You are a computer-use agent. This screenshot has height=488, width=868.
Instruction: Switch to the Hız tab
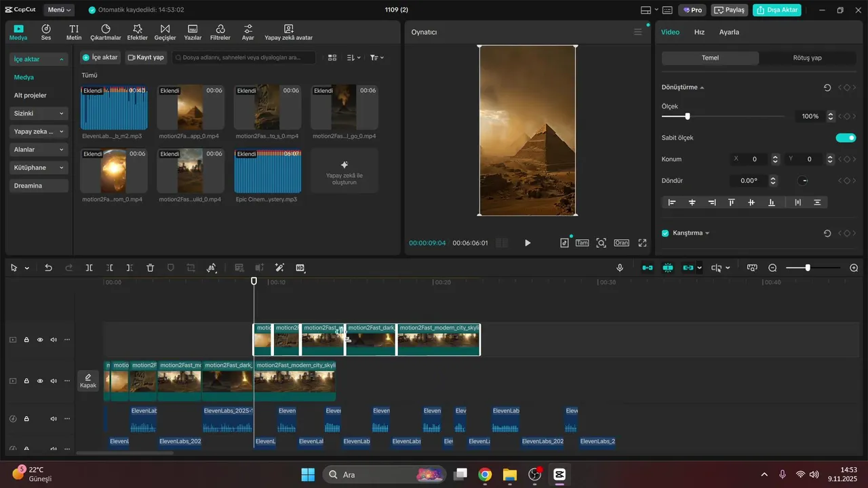[699, 32]
